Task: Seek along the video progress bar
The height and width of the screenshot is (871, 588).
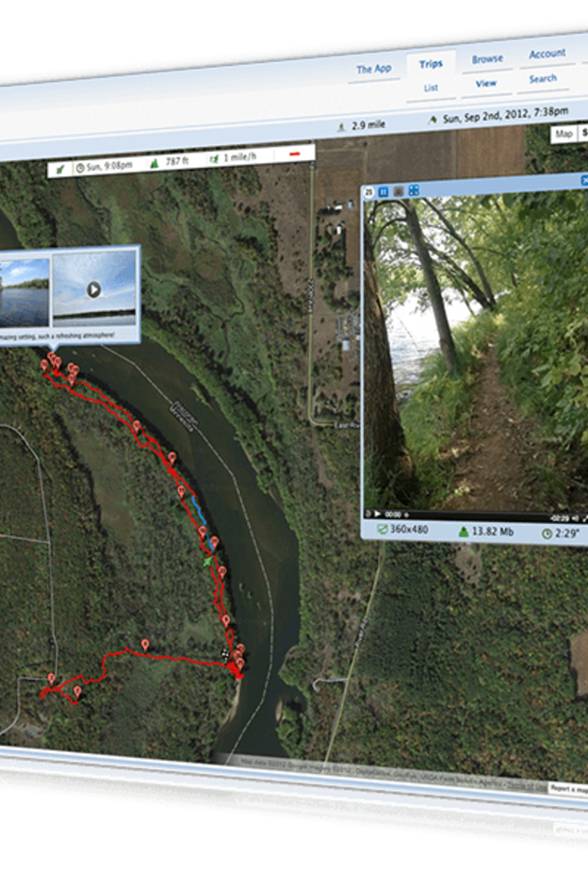Action: pos(478,516)
